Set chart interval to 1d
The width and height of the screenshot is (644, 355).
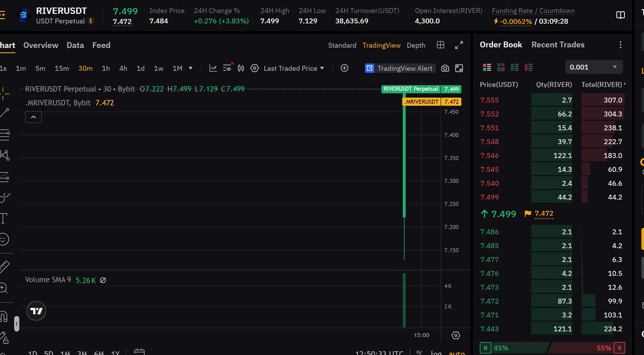coord(141,68)
